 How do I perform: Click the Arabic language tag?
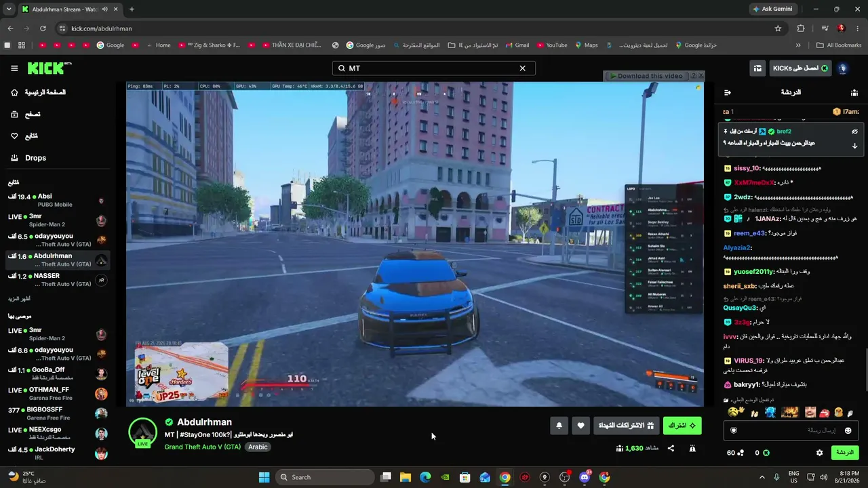point(258,447)
